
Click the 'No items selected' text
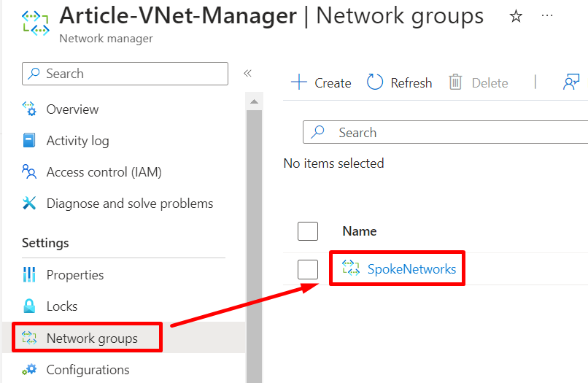coord(333,163)
